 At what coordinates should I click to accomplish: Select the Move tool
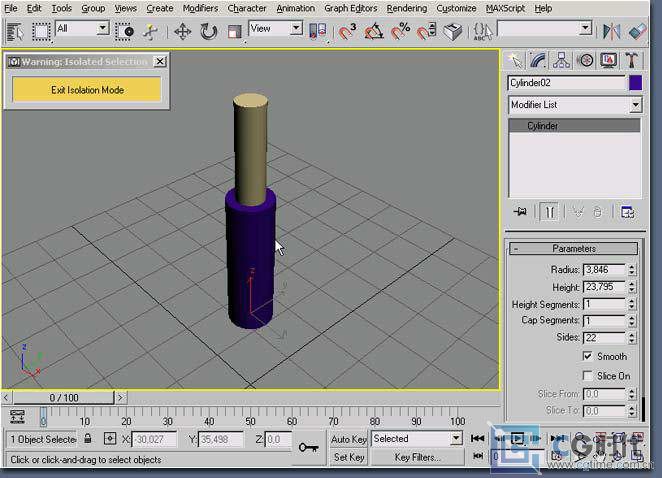182,32
